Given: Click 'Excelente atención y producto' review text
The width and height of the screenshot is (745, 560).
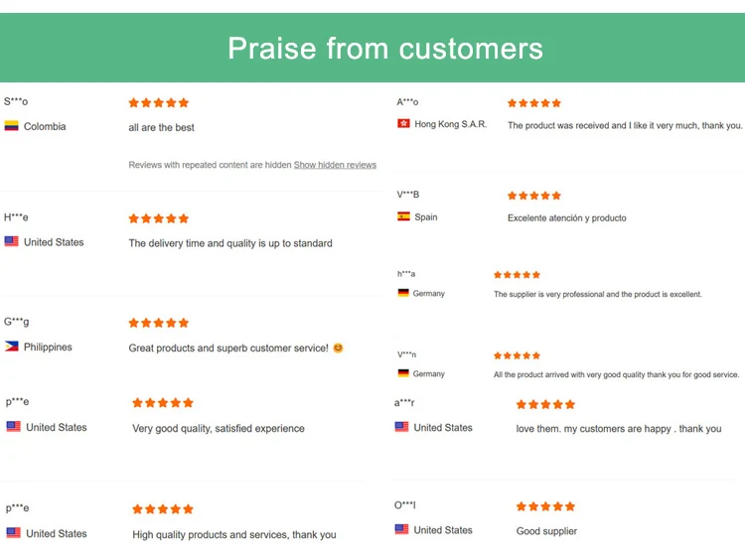Looking at the screenshot, I should pos(566,218).
